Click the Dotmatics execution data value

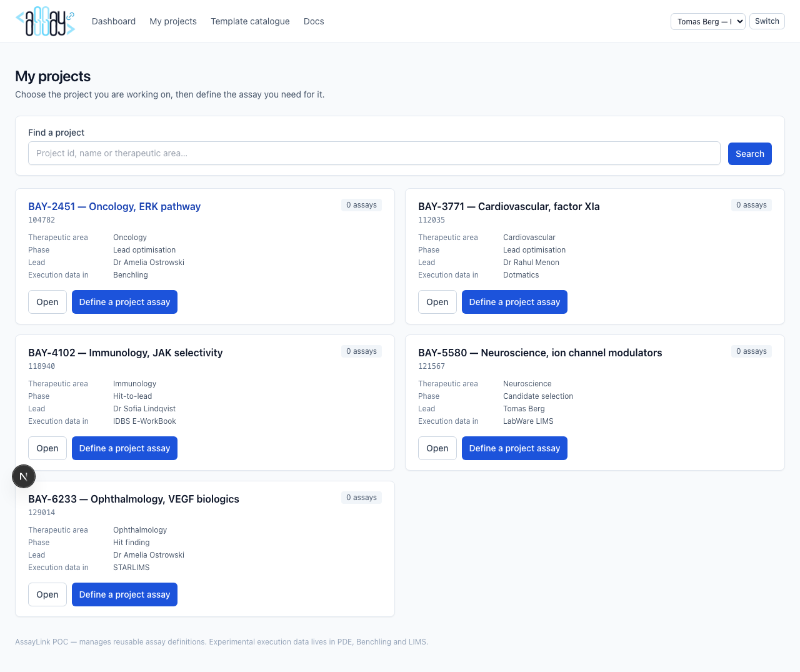[521, 275]
